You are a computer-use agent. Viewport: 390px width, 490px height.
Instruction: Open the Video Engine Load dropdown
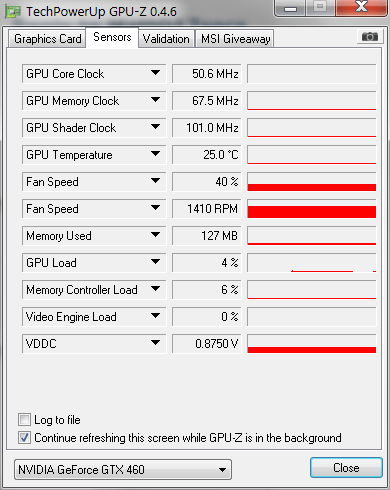point(155,316)
